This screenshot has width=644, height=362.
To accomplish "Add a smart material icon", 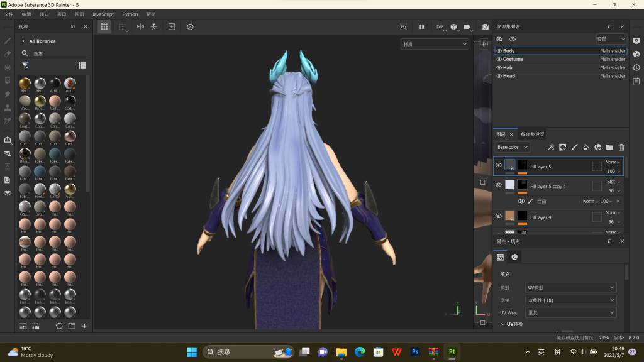I will [598, 147].
